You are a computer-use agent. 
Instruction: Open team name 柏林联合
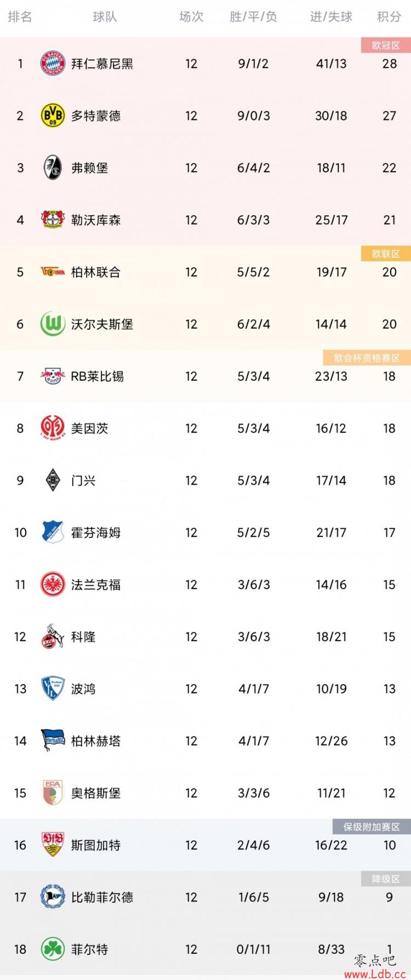click(x=96, y=272)
